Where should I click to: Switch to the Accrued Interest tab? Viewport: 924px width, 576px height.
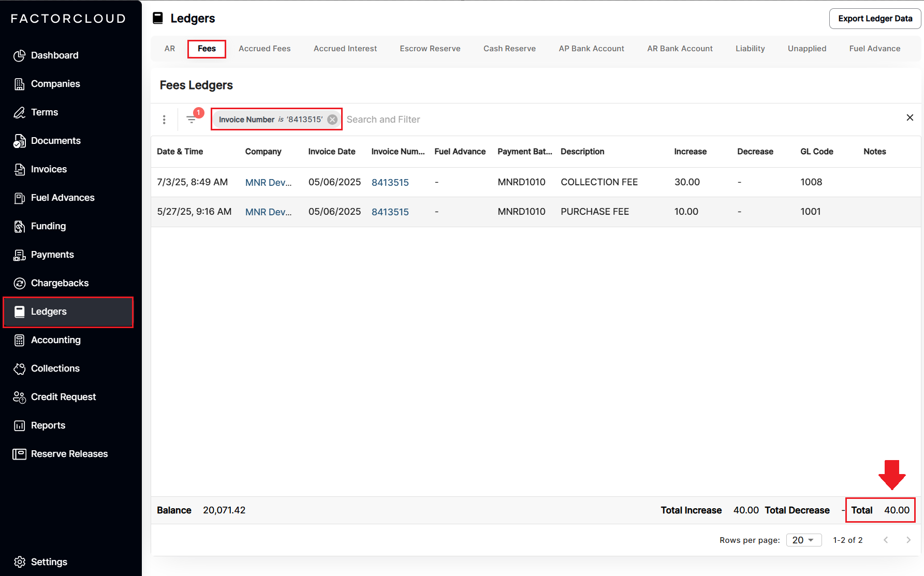[x=345, y=48]
